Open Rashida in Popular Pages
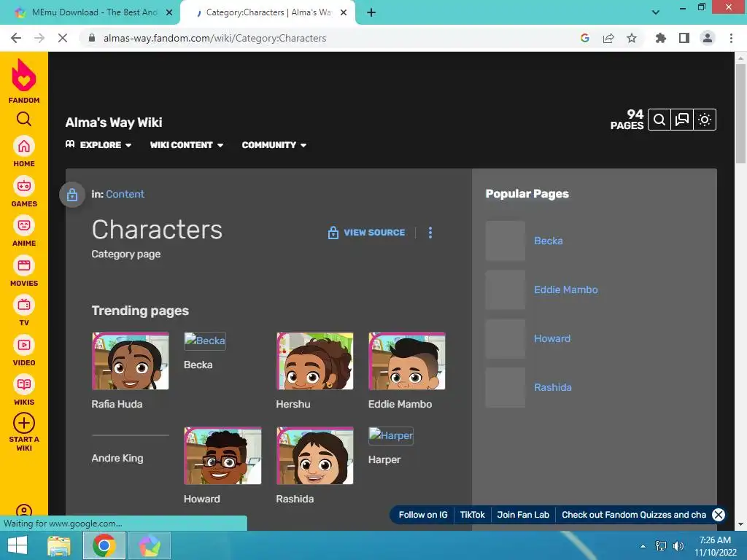Screen dimensions: 747x560 click(x=553, y=387)
